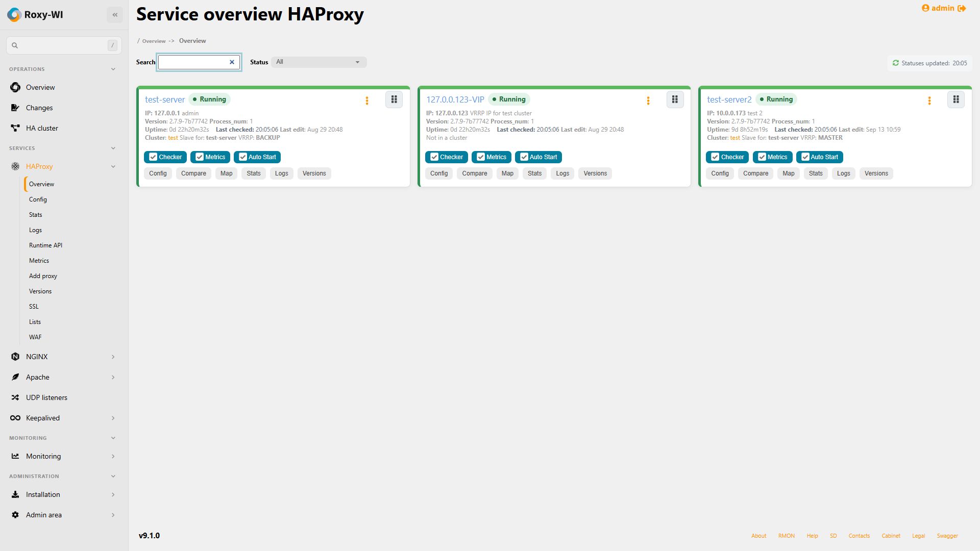Viewport: 980px width, 551px height.
Task: Open the RMON footer link
Action: pyautogui.click(x=787, y=536)
